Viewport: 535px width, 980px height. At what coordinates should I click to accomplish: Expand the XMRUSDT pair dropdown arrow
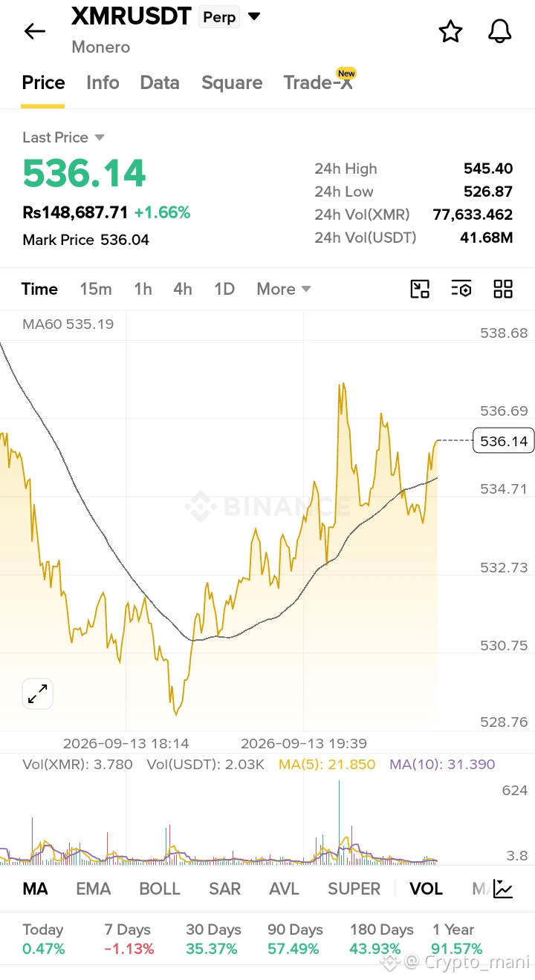(x=254, y=16)
